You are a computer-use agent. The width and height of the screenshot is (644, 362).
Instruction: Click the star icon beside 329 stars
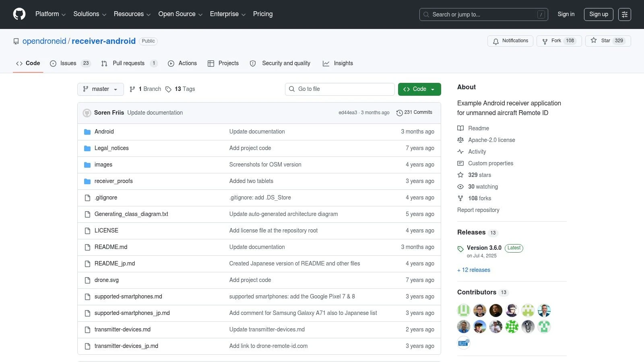[x=460, y=175]
